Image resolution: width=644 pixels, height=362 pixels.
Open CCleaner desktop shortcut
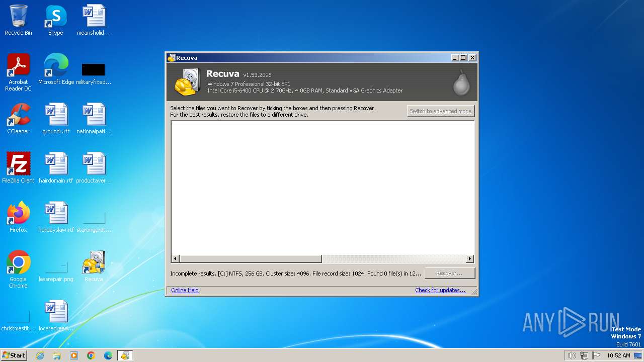click(x=18, y=119)
